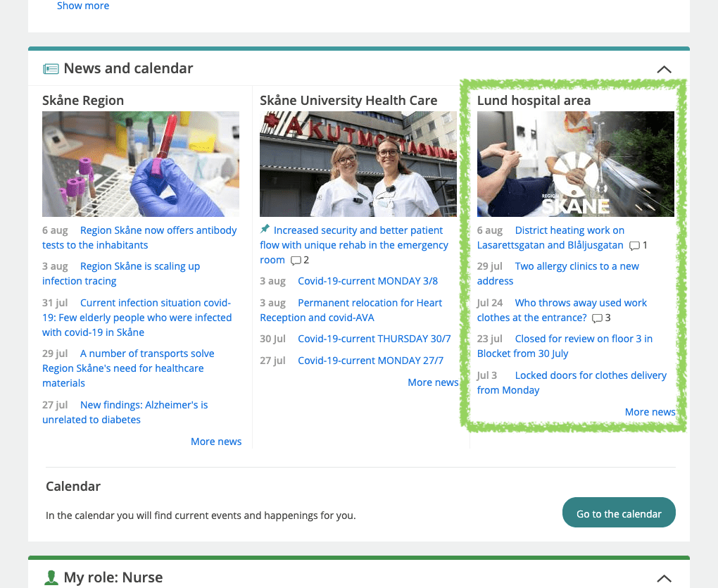Read Region Skåne now offers antibody tests article
718x588 pixels.
[x=158, y=230]
